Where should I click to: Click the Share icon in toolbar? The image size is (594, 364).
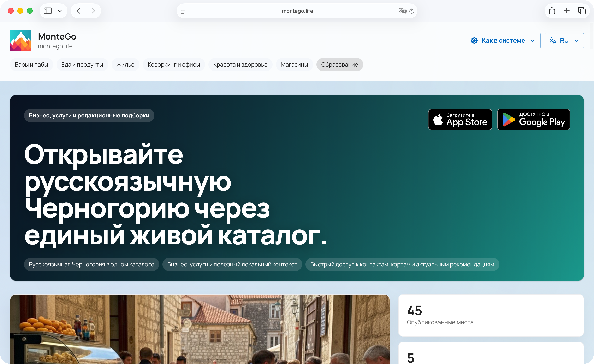click(x=552, y=11)
